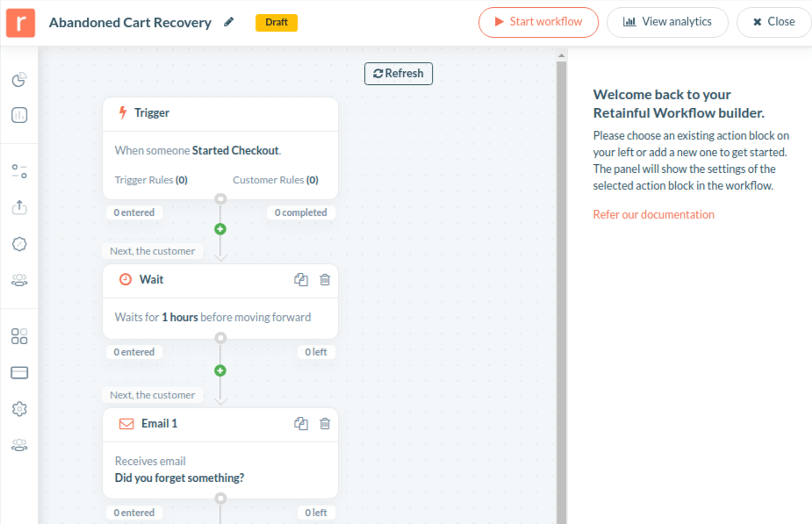This screenshot has height=524, width=812.
Task: Edit workflow name with pencil icon
Action: (x=229, y=22)
